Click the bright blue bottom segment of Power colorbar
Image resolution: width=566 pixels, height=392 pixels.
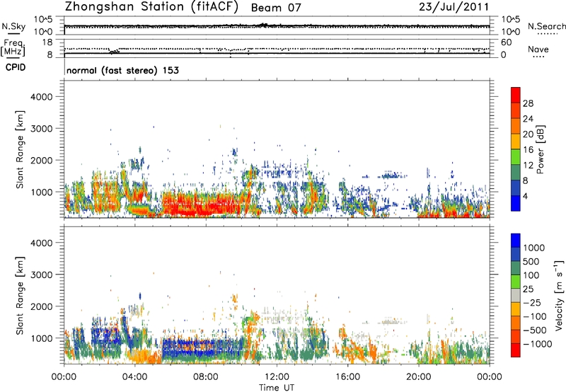tap(516, 203)
